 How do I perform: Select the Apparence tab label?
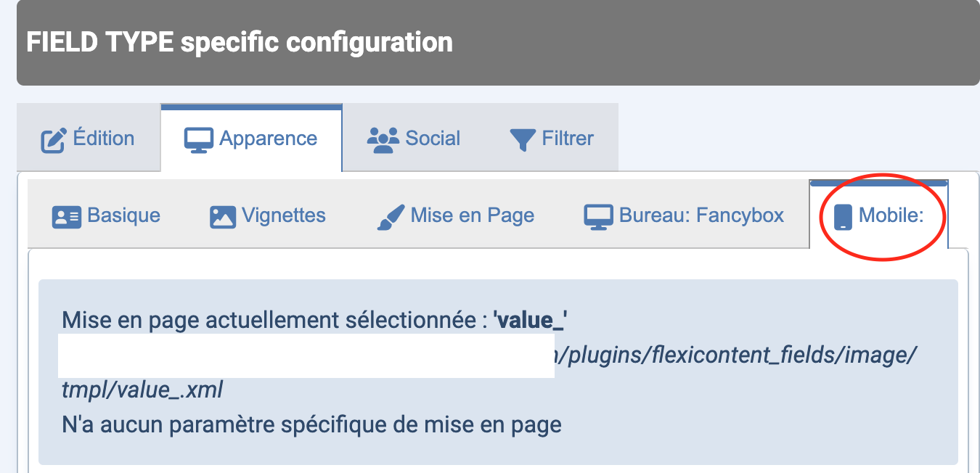tap(268, 139)
